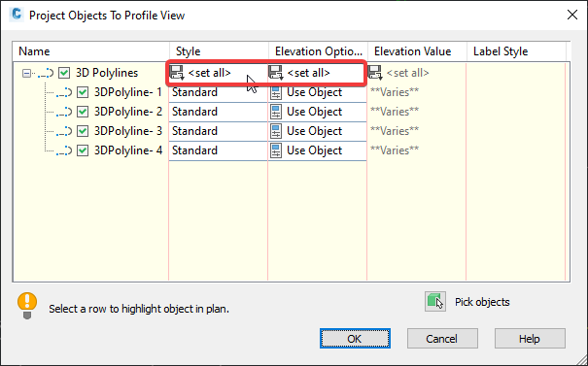
Task: Click **Varies** elevation value for 3DPolyline- 4
Action: tap(395, 150)
